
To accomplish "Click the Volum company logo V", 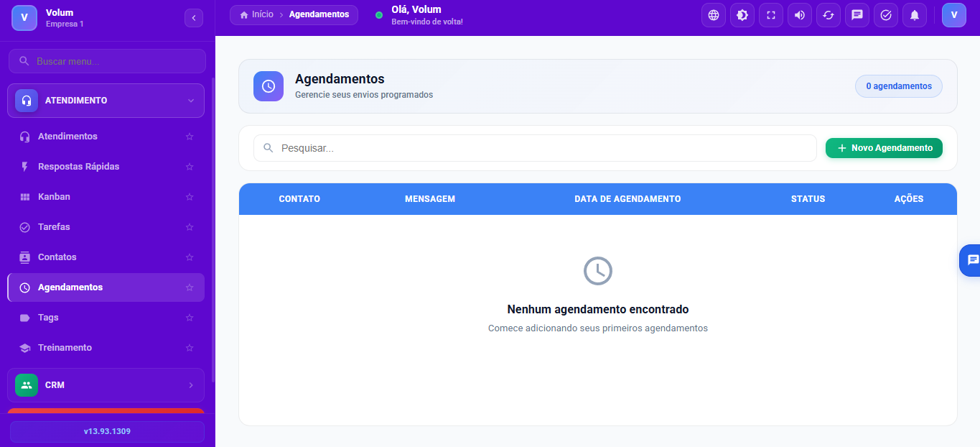I will 24,18.
